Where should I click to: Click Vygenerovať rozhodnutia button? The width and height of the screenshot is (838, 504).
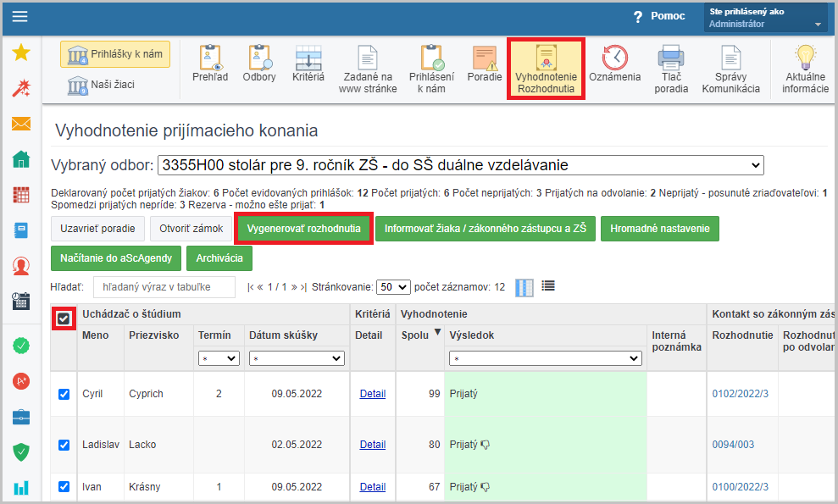[303, 229]
